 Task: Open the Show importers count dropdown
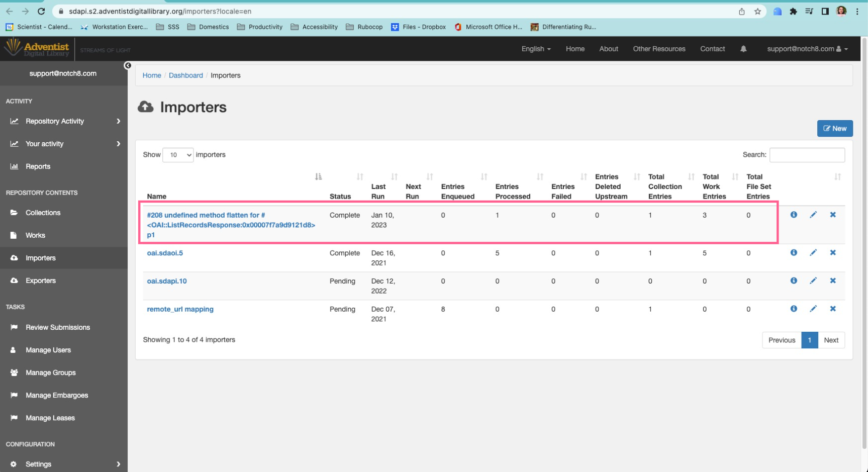(178, 155)
